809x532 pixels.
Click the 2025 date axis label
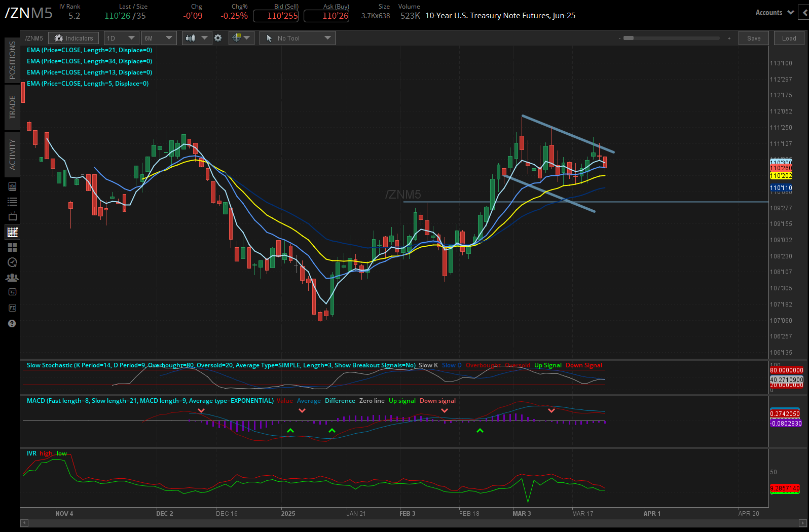(288, 514)
